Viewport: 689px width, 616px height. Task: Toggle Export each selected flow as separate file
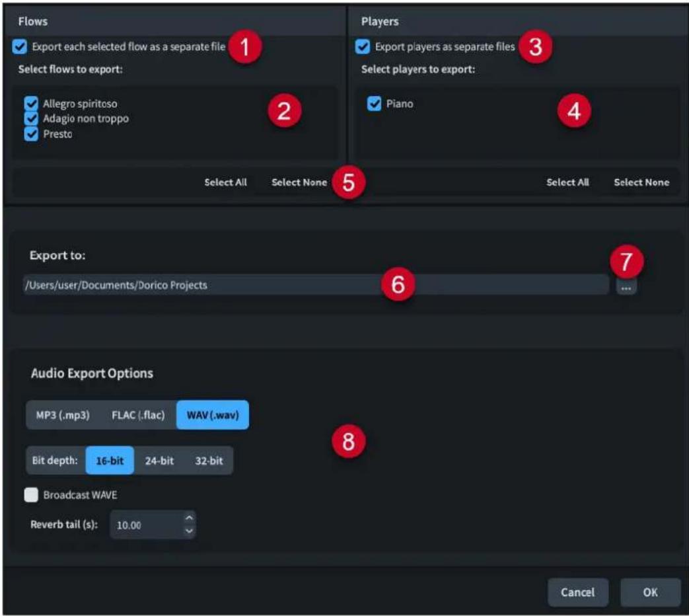[20, 47]
